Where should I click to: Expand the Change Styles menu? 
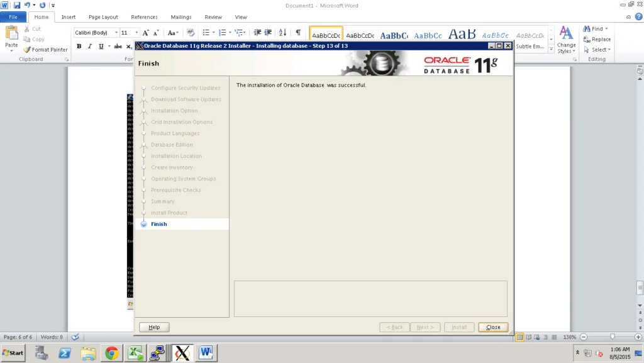coord(567,40)
